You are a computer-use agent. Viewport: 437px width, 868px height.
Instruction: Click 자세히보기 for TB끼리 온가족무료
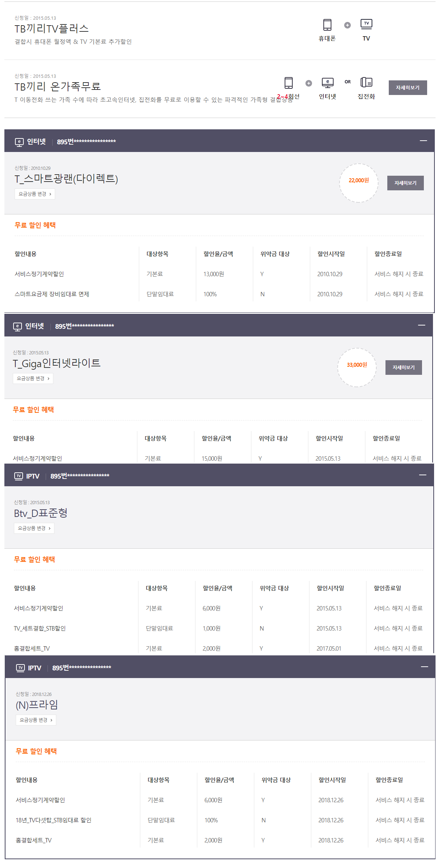pyautogui.click(x=407, y=88)
